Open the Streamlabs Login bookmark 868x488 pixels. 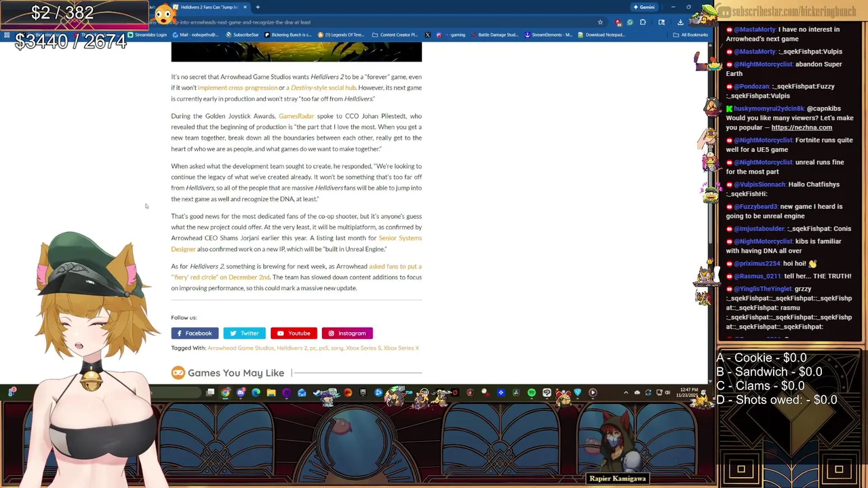(147, 35)
